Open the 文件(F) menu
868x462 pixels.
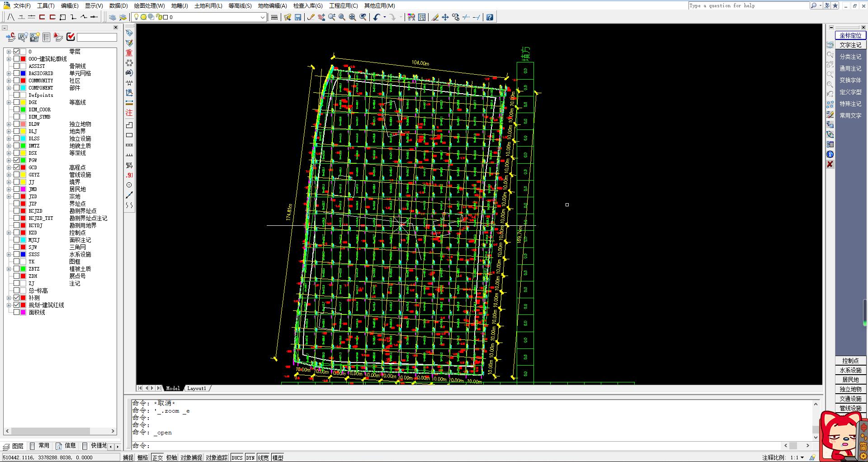click(x=22, y=5)
